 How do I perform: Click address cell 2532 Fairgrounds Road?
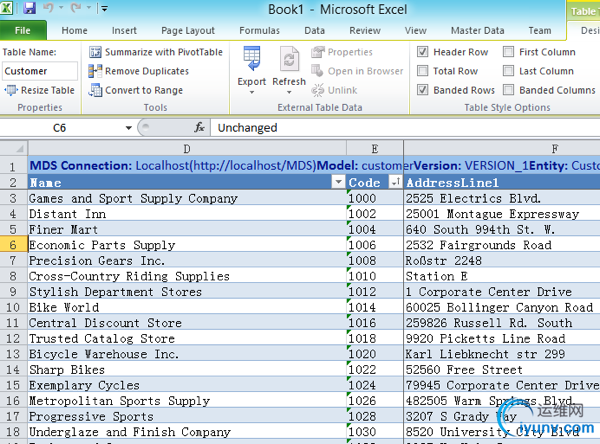(x=502, y=245)
